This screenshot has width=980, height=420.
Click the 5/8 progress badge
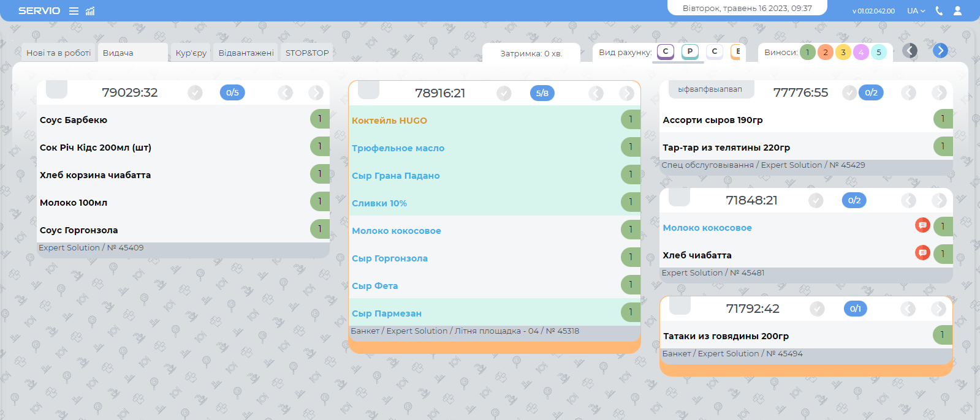[x=542, y=93]
